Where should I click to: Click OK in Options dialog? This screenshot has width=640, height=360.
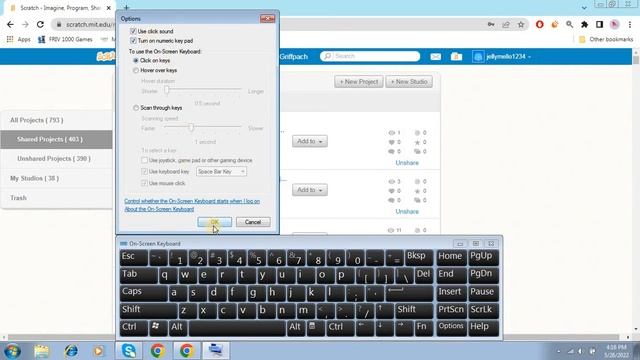pyautogui.click(x=215, y=222)
